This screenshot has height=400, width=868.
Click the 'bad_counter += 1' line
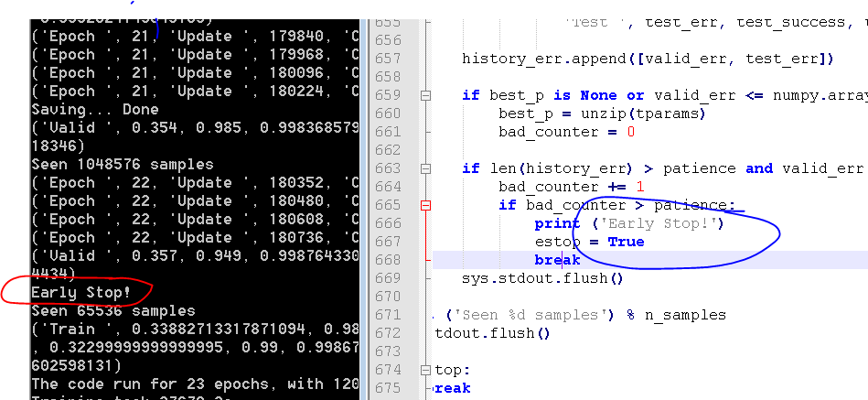(x=572, y=187)
